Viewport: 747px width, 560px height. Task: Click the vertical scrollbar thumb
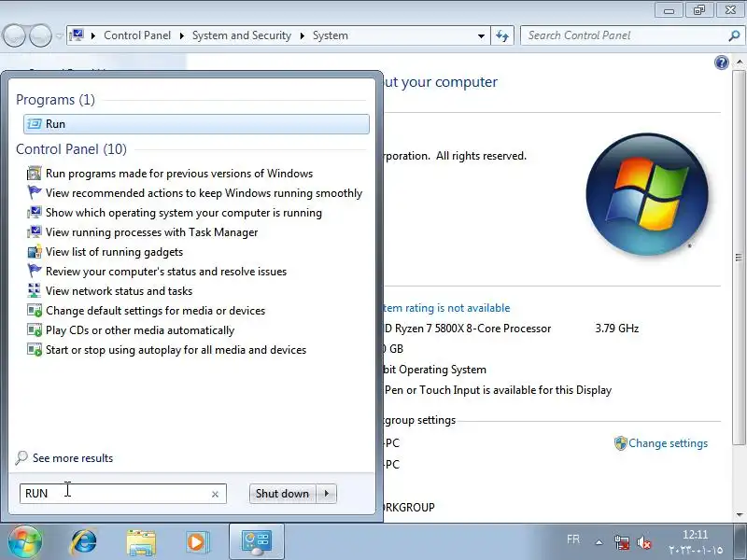point(739,258)
